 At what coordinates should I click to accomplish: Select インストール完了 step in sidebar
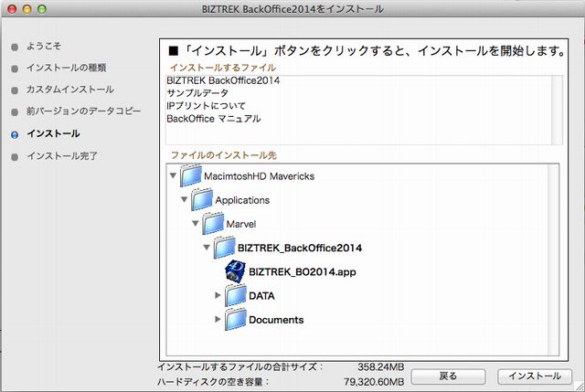point(63,156)
